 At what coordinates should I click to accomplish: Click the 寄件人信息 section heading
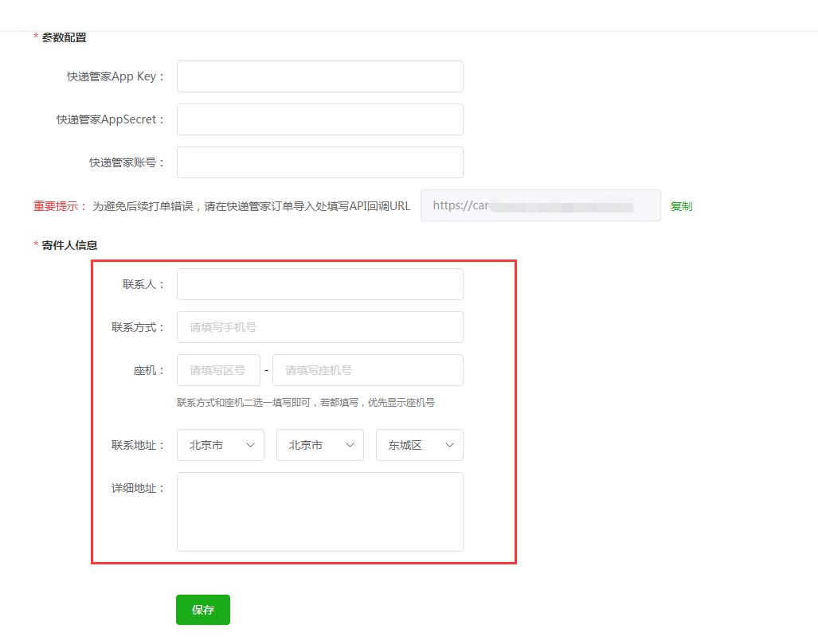click(x=69, y=245)
